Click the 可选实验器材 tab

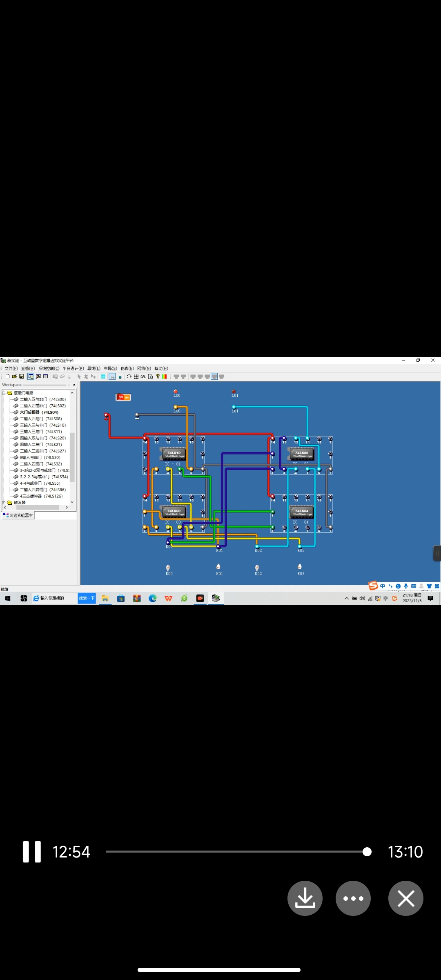(x=18, y=516)
